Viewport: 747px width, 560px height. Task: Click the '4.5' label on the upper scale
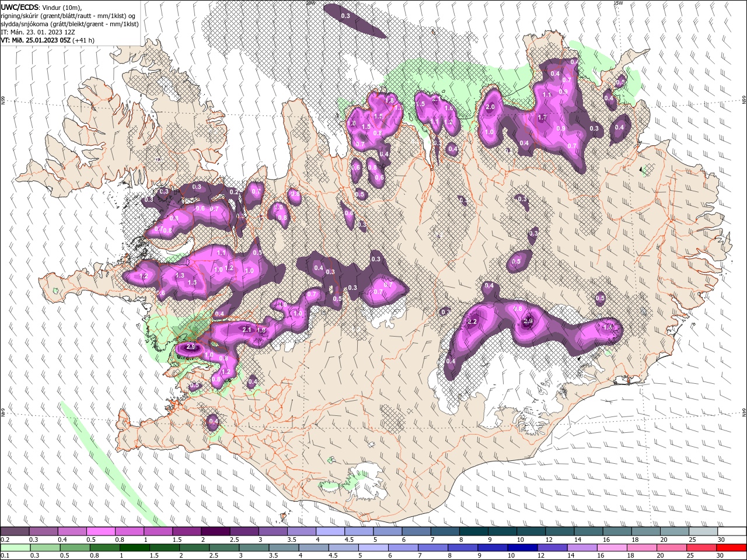348,540
